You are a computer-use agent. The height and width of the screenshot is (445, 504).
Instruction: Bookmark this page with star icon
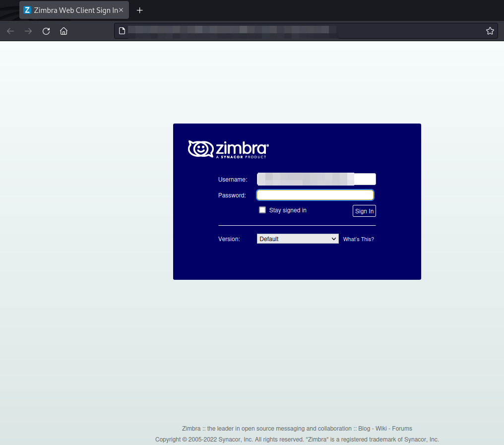(x=490, y=31)
